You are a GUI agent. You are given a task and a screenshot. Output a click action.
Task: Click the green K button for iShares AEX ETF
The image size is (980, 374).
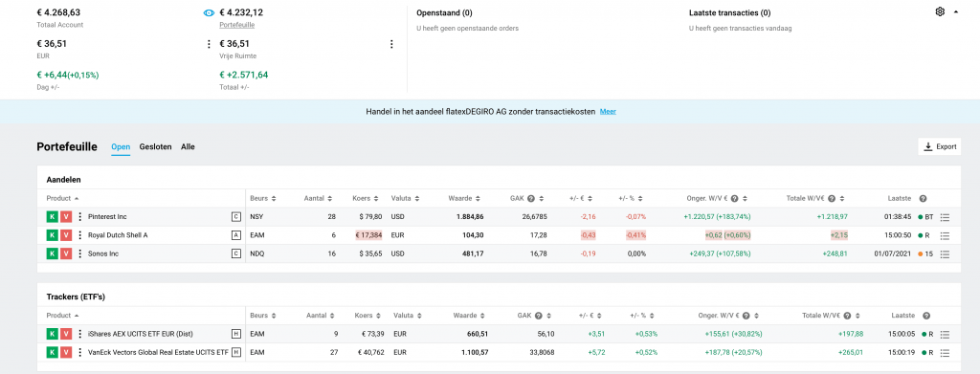pyautogui.click(x=53, y=334)
